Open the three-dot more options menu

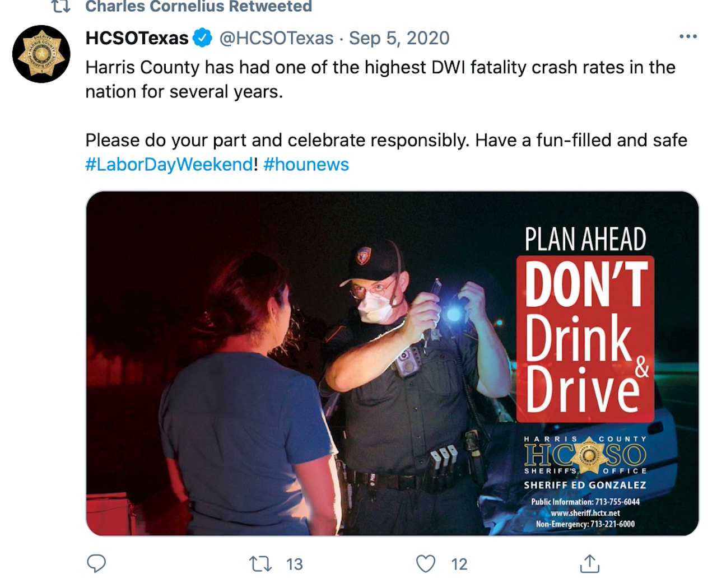(688, 36)
